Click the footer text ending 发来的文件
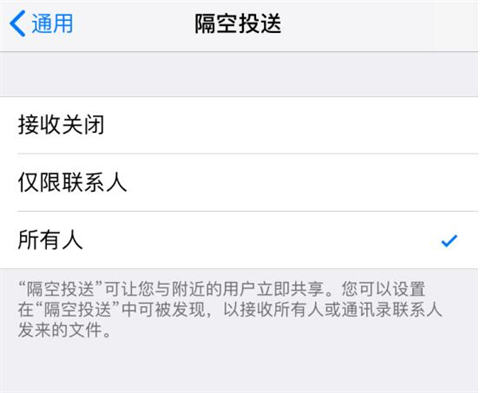This screenshot has height=393, width=480. pyautogui.click(x=64, y=330)
